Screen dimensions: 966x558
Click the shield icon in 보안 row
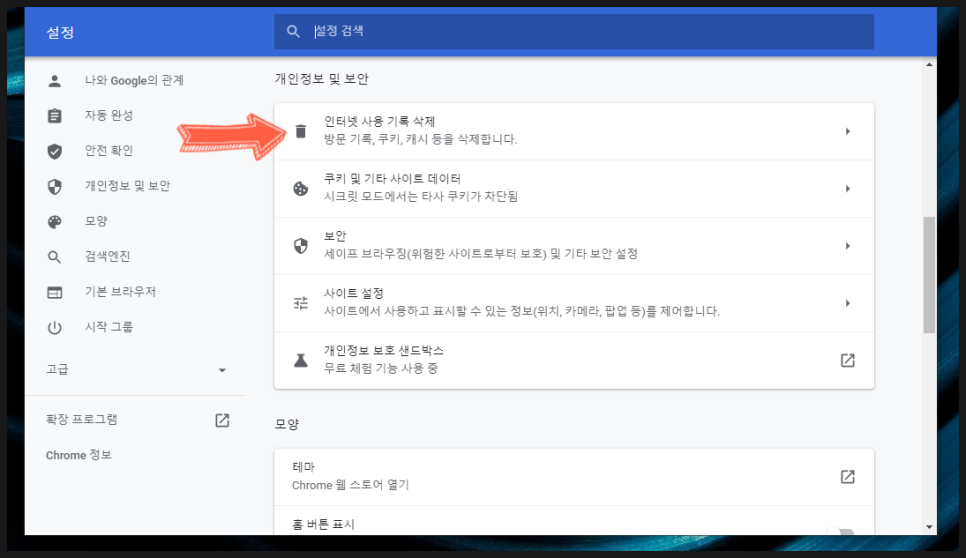click(301, 246)
